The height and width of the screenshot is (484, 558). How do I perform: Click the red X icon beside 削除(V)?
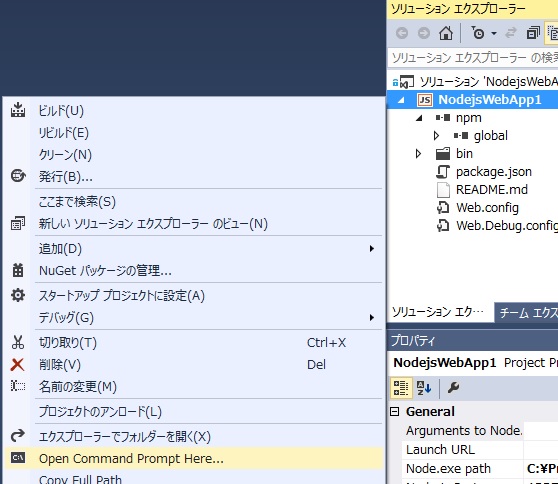coord(17,365)
